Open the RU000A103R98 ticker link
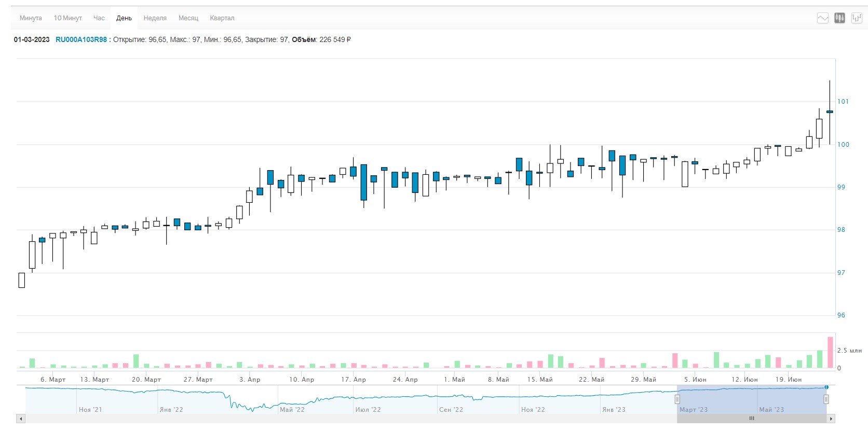The width and height of the screenshot is (868, 431). pyautogui.click(x=81, y=39)
